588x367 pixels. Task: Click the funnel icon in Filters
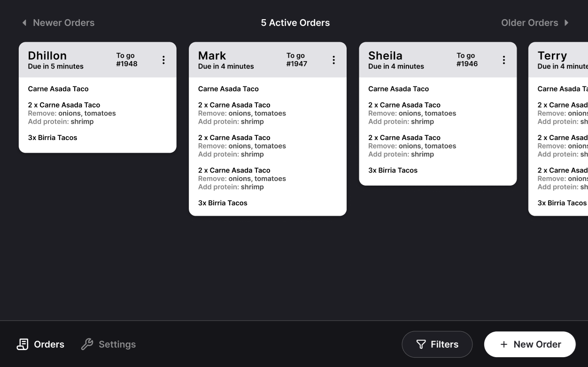click(421, 344)
